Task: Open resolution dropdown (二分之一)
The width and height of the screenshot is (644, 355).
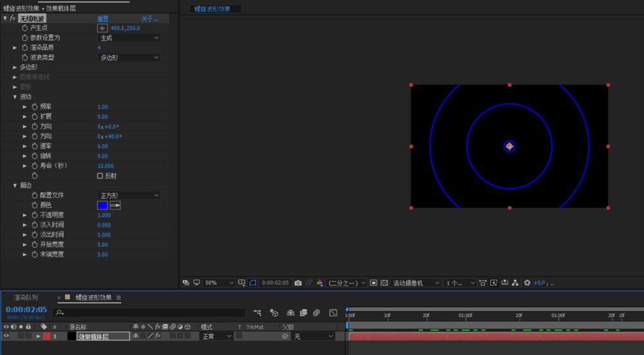Action: tap(346, 283)
